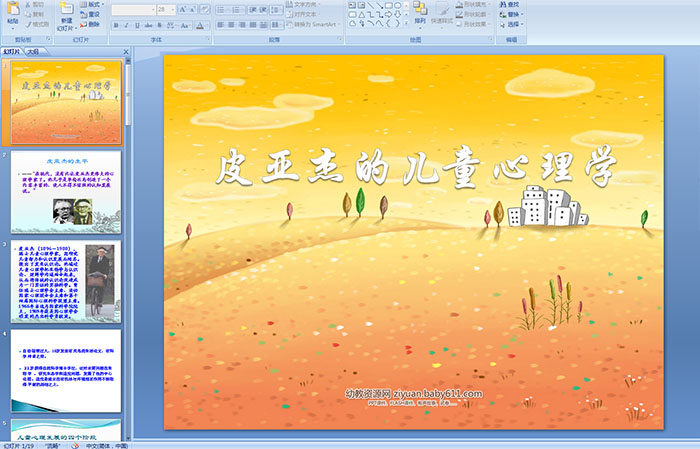Select slide 2 thumbnail with two portraits
Image resolution: width=700 pixels, height=449 pixels.
click(x=66, y=192)
